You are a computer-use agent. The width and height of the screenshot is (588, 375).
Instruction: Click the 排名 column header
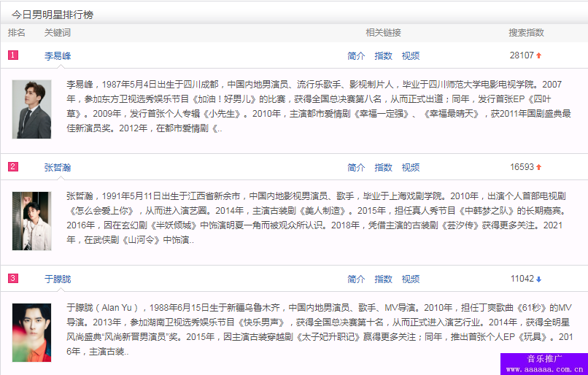coord(17,33)
